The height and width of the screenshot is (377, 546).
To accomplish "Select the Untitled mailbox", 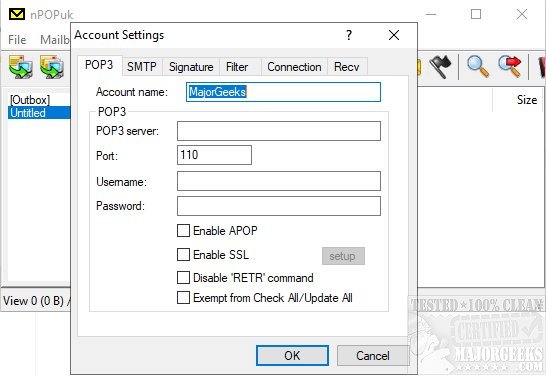I will click(x=39, y=113).
